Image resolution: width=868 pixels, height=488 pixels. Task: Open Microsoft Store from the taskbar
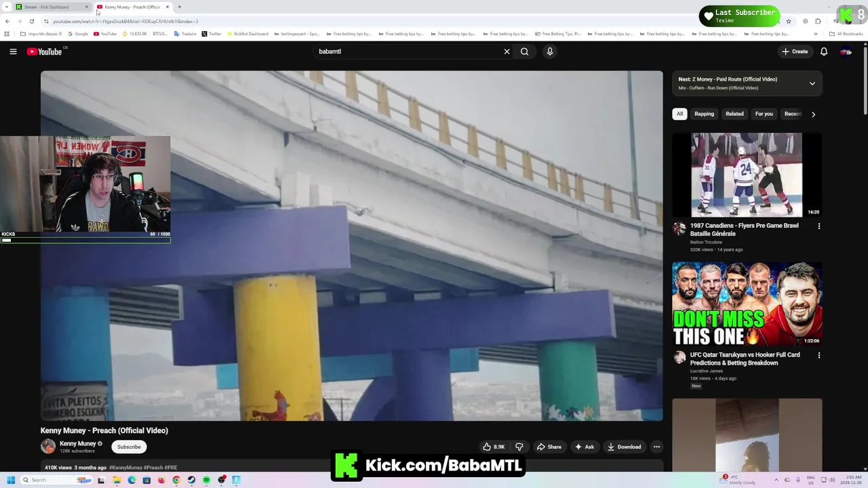pos(146,480)
